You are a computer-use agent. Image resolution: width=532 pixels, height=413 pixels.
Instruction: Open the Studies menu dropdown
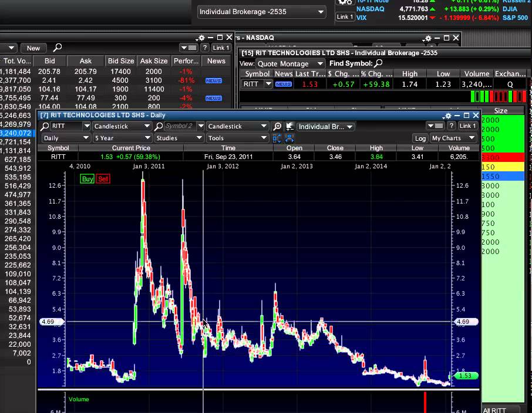[x=179, y=138]
